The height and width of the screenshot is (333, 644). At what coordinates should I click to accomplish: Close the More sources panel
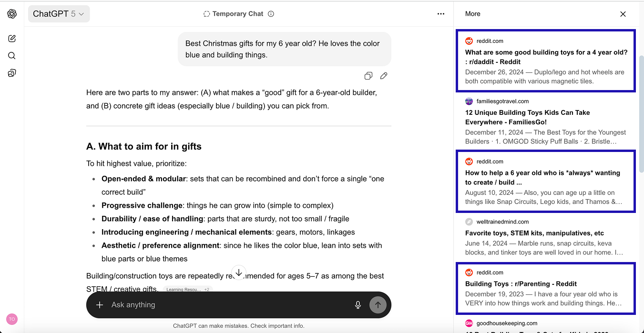tap(623, 14)
